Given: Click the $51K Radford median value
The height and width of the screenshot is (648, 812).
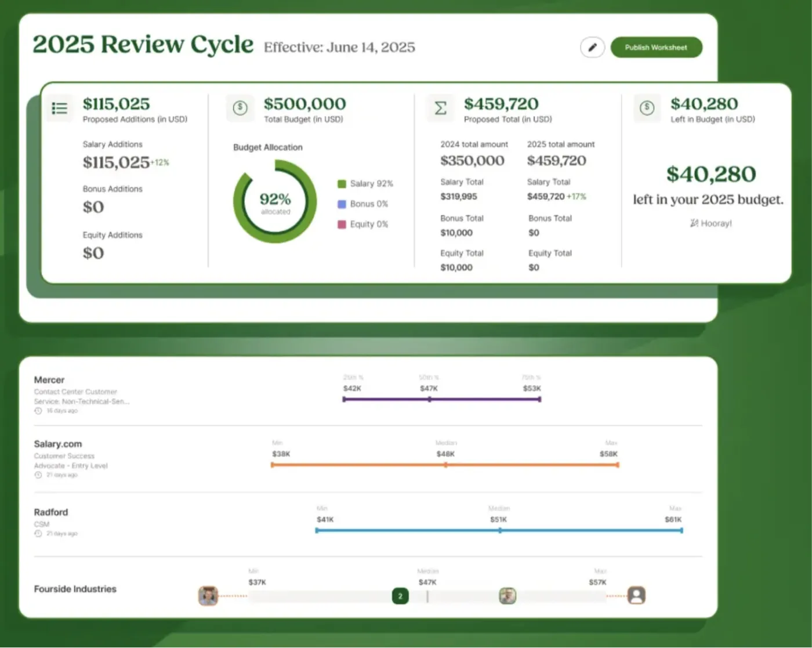Looking at the screenshot, I should [498, 519].
